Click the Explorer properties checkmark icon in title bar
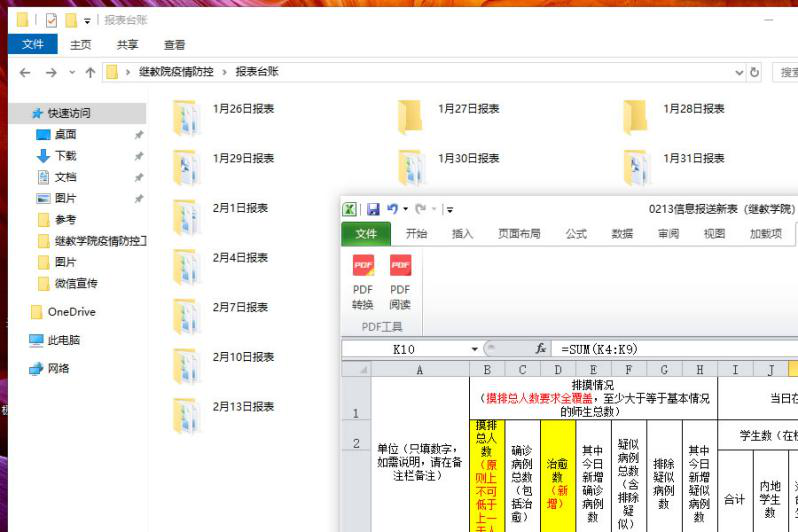Viewport: 798px width, 532px height. 51,20
